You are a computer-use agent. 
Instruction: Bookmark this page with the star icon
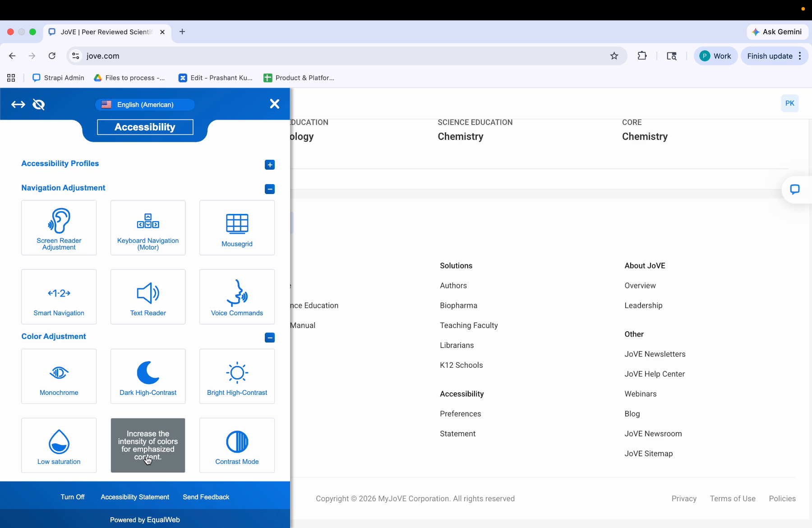614,56
